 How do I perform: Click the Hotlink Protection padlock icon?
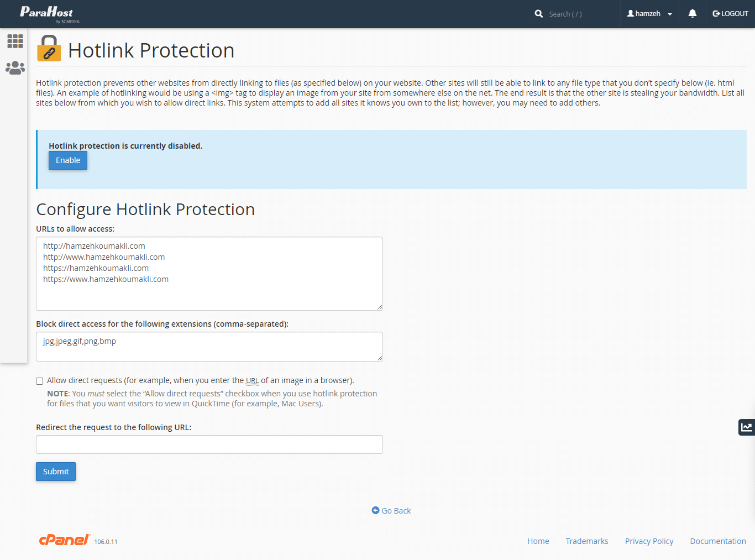point(49,49)
